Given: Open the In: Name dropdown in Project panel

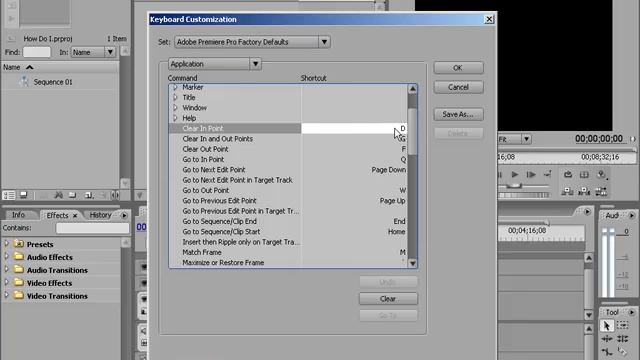Looking at the screenshot, I should pos(110,52).
